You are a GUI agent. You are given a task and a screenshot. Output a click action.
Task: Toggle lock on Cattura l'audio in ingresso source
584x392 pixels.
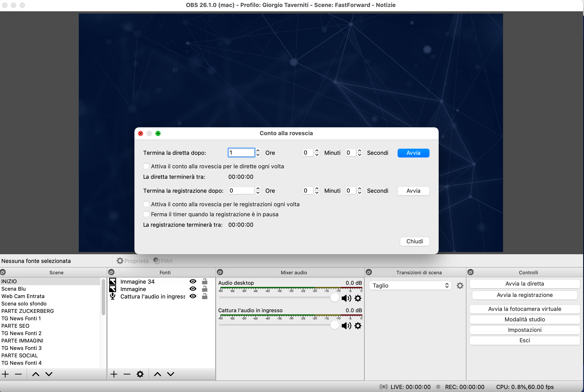pos(205,296)
